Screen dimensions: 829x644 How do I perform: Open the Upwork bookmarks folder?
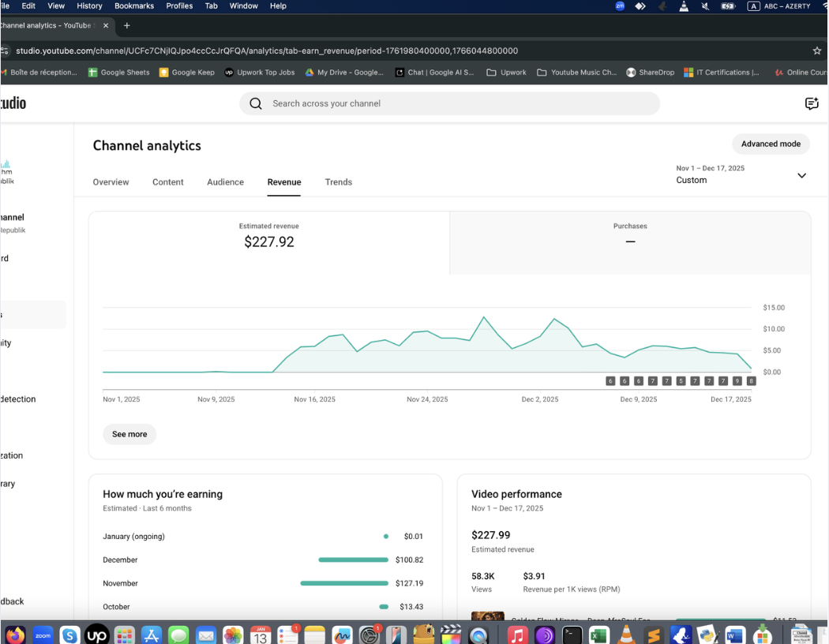click(506, 73)
